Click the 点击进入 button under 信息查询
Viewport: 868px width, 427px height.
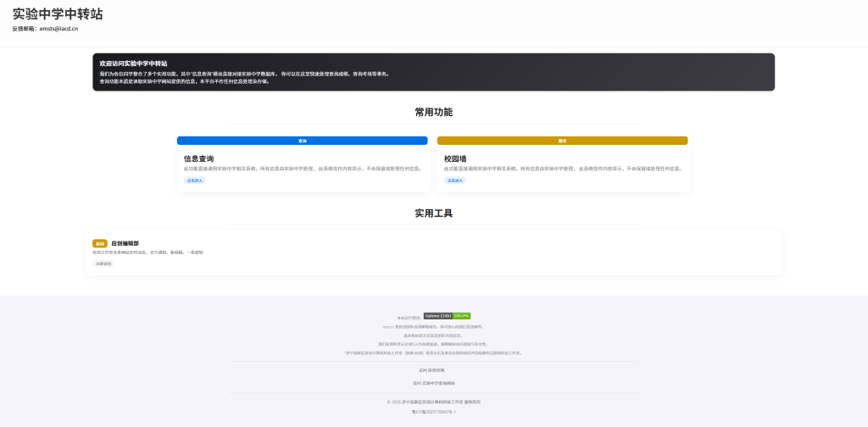195,180
